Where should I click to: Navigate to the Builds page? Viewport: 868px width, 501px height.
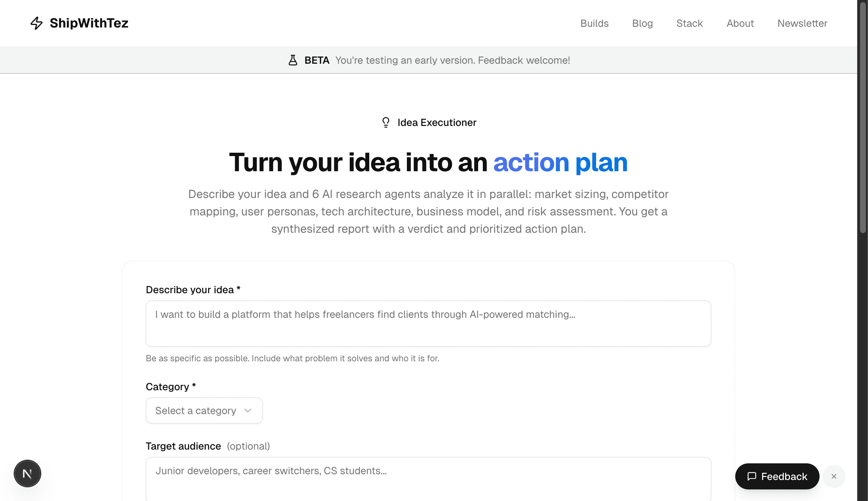pyautogui.click(x=594, y=23)
